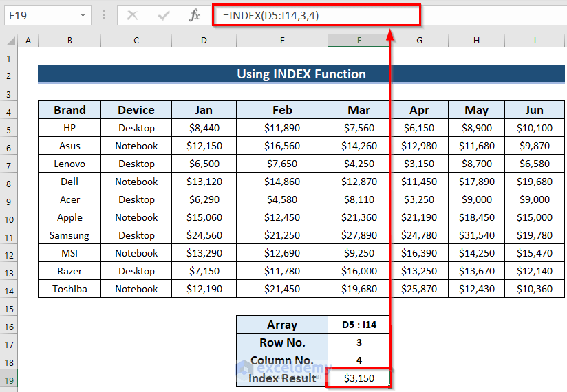Click Razer's Mar value $16,000
Image resolution: width=567 pixels, height=392 pixels.
point(359,271)
